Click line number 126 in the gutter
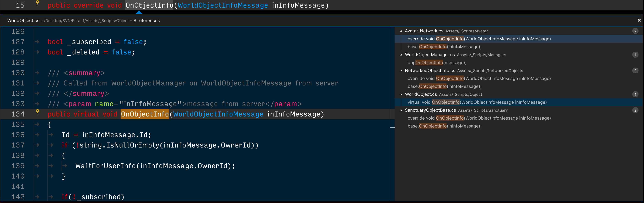The image size is (644, 203). (x=18, y=32)
